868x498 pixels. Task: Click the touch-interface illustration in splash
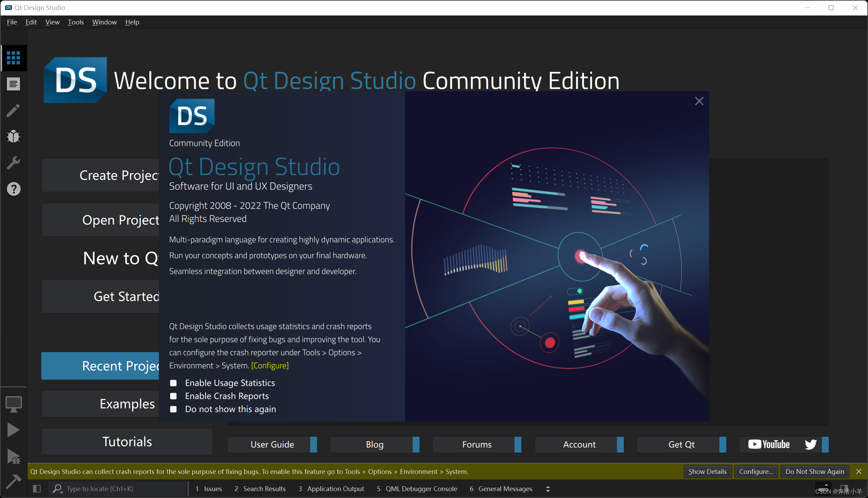click(x=557, y=256)
